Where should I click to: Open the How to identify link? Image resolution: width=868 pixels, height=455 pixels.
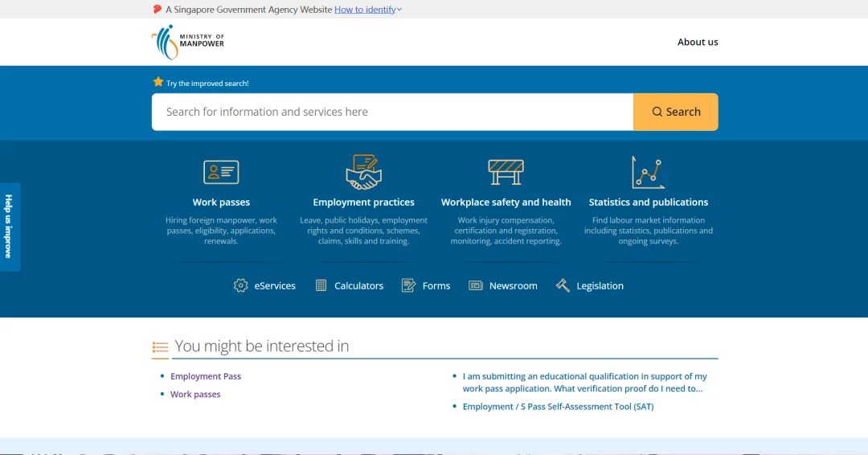click(365, 10)
